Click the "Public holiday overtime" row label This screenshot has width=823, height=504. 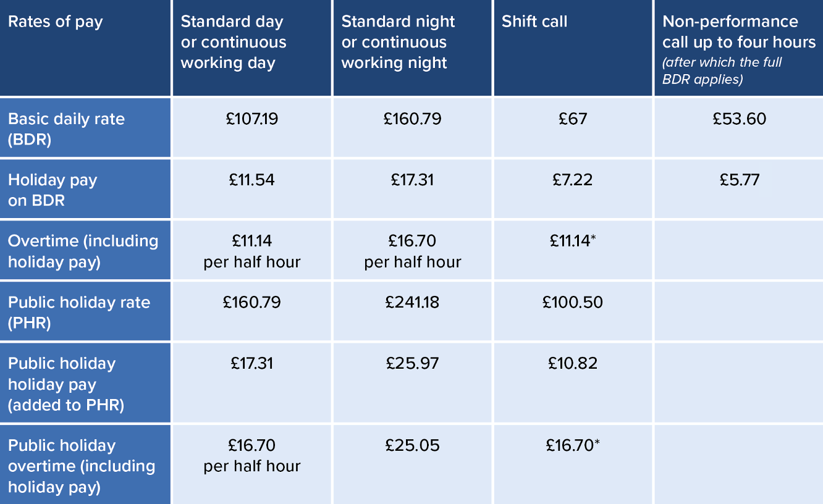85,464
